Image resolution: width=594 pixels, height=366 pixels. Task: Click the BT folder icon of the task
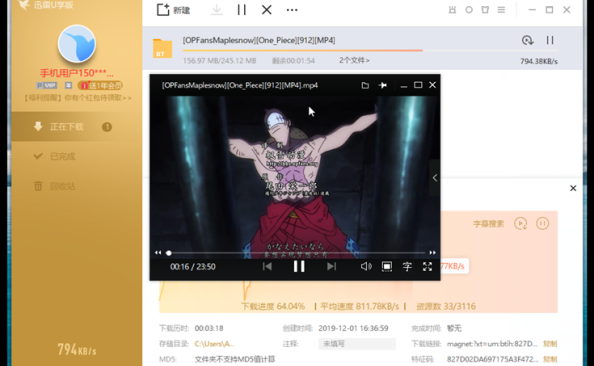pyautogui.click(x=163, y=48)
